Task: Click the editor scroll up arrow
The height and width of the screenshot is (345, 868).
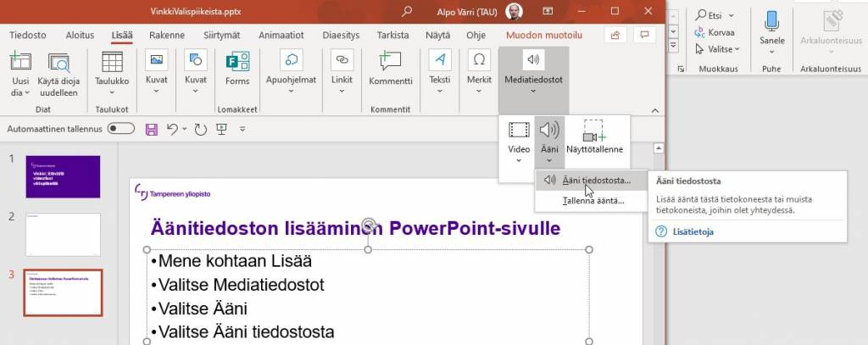Action: (659, 147)
